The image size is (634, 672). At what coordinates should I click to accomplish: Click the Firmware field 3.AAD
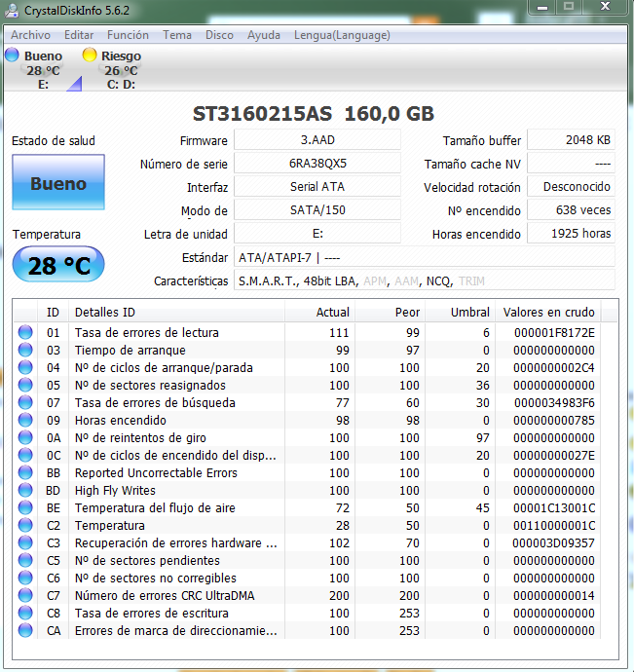(317, 140)
